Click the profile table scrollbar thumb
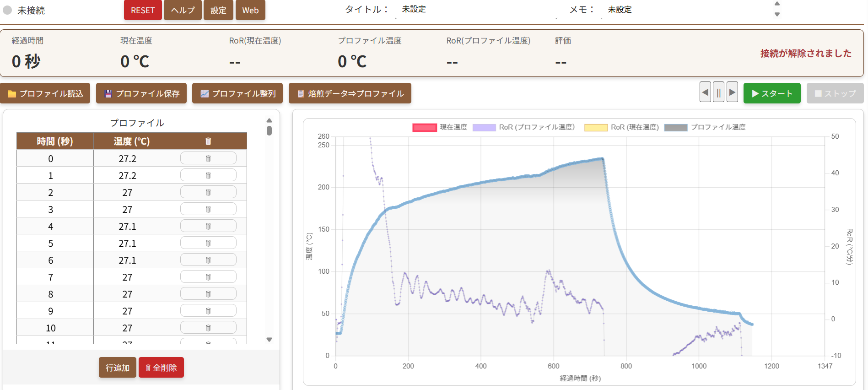 (269, 130)
